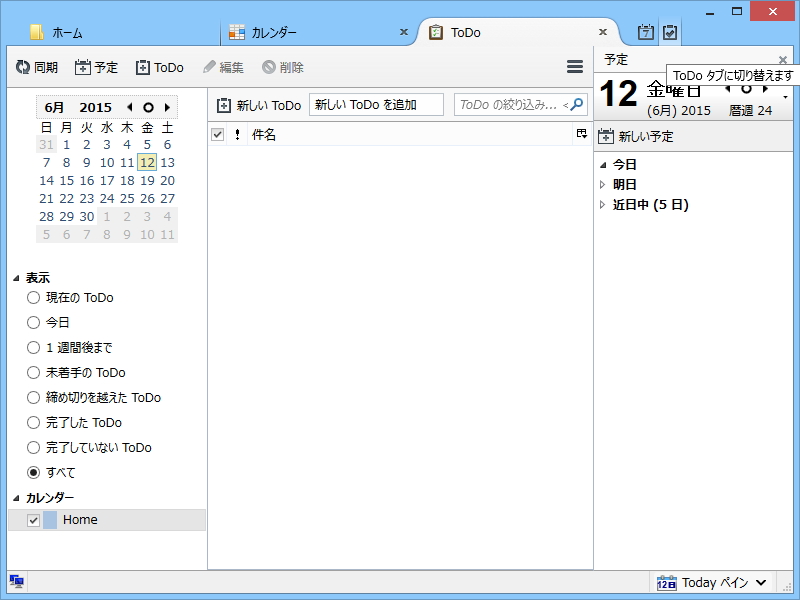The height and width of the screenshot is (600, 800).
Task: Go to previous month in mini calendar
Action: (x=130, y=107)
